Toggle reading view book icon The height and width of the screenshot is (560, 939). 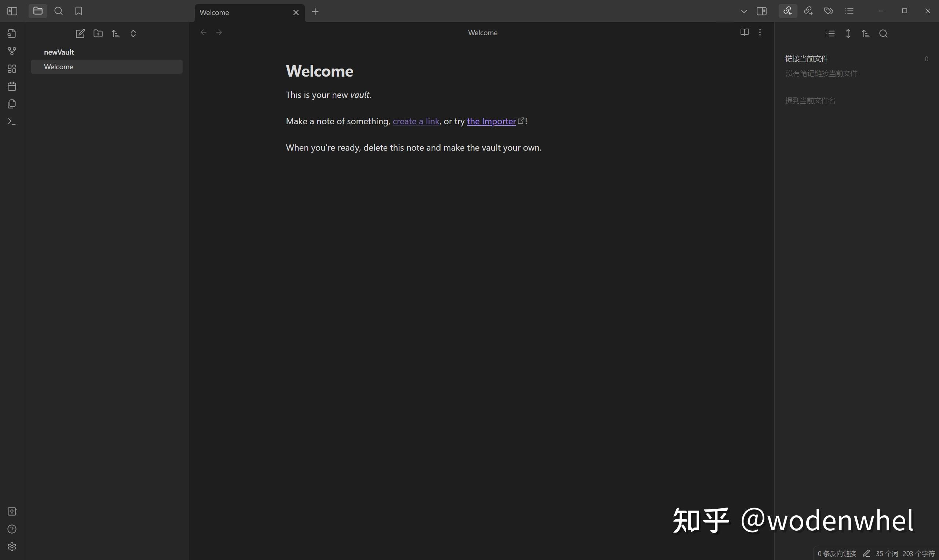[x=745, y=33]
